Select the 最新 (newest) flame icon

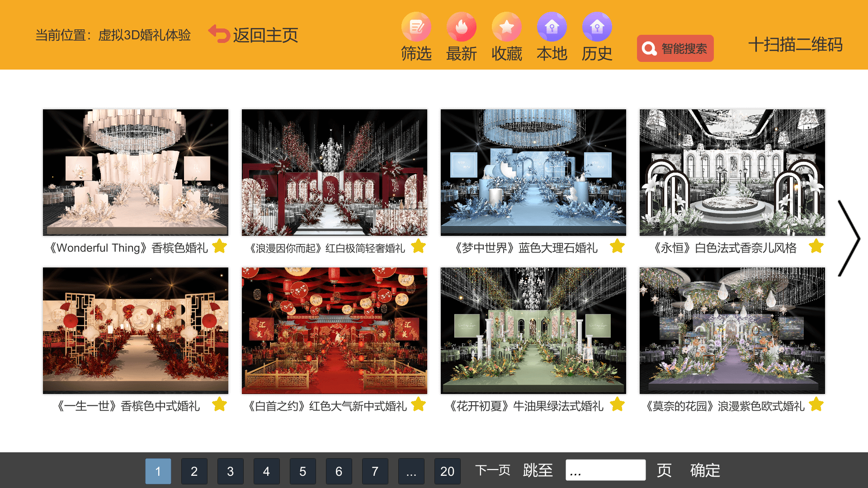461,27
